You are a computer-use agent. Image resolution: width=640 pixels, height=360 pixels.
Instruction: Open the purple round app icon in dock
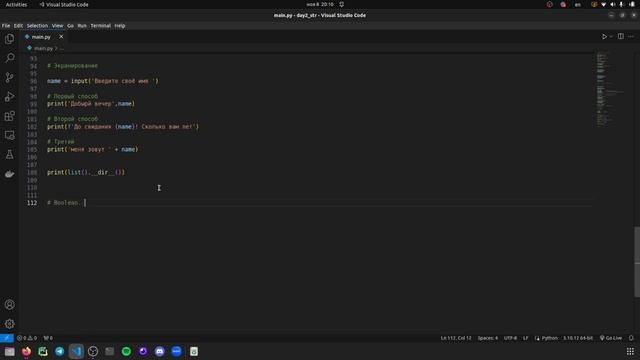point(143,351)
